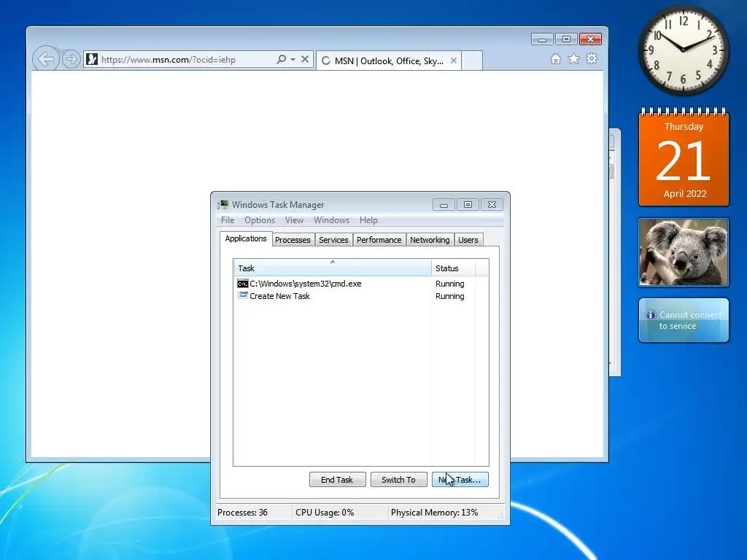Click CPU Usage: 0% in the status bar
The image size is (747, 560).
pos(325,513)
